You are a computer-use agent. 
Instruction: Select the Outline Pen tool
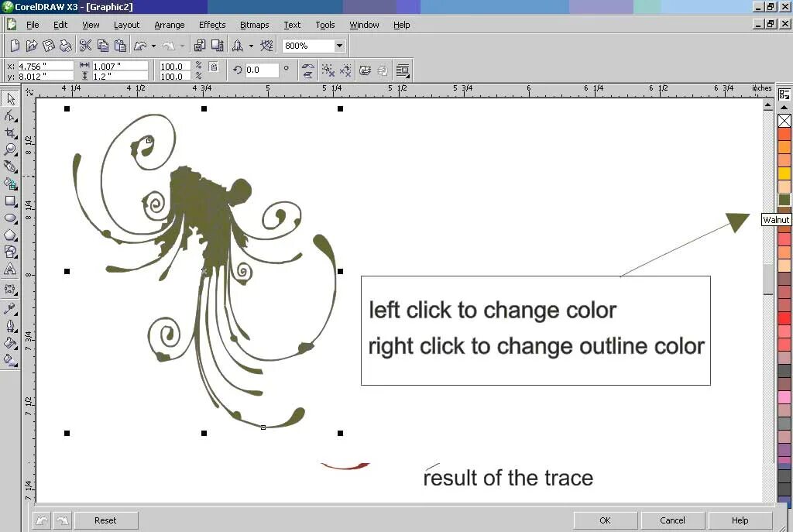[x=10, y=326]
